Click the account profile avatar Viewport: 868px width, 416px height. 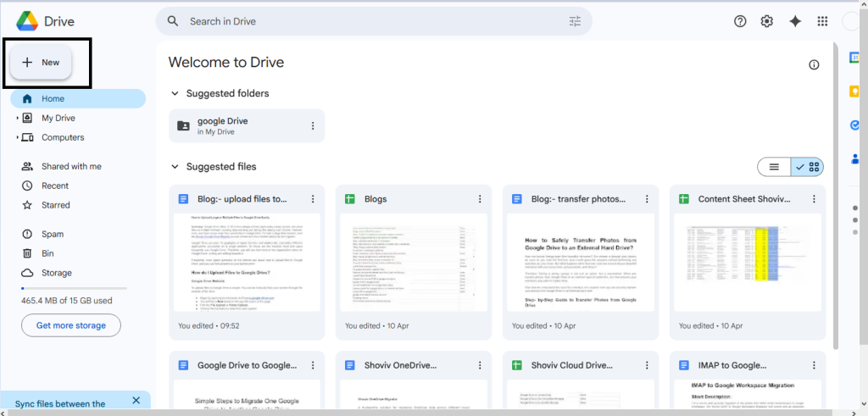coord(851,21)
